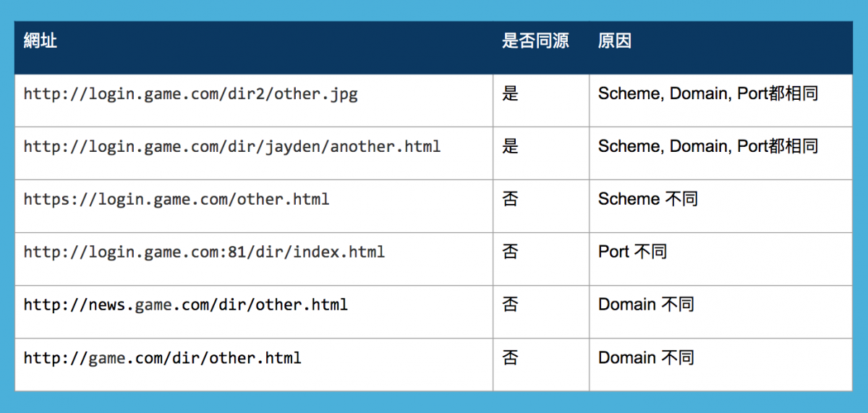This screenshot has width=868, height=413.
Task: Select 否 in the last row
Action: pyautogui.click(x=511, y=358)
